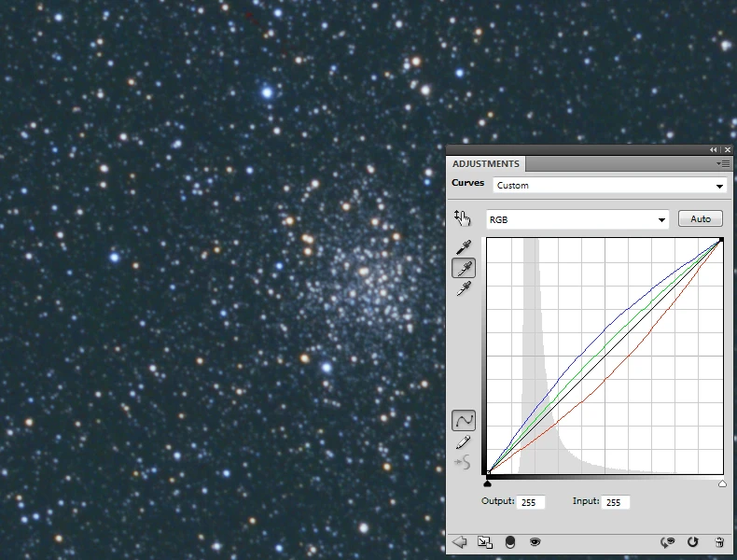737x560 pixels.
Task: Select the Adjustments panel tab
Action: [486, 163]
